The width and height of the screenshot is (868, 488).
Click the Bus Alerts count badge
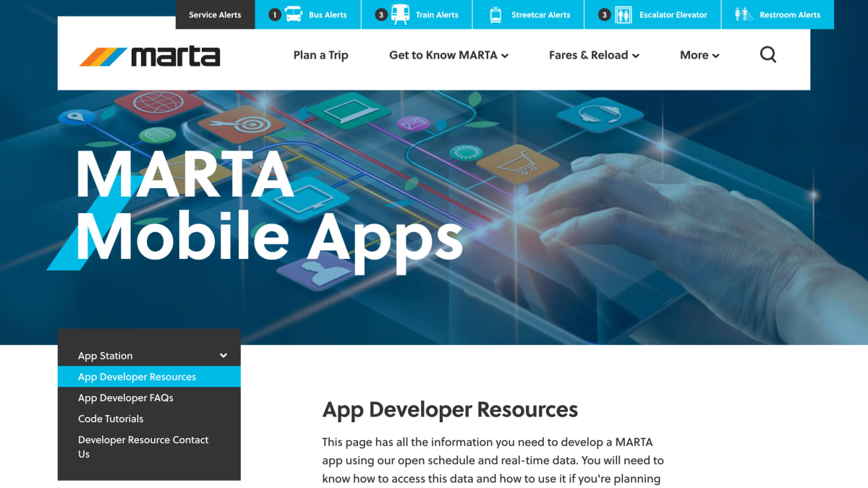274,14
